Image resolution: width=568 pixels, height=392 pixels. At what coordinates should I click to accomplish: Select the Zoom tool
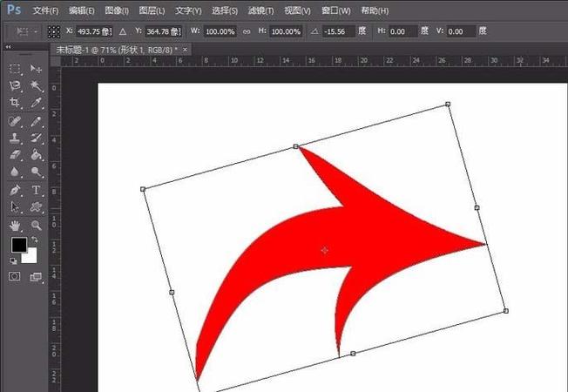36,226
